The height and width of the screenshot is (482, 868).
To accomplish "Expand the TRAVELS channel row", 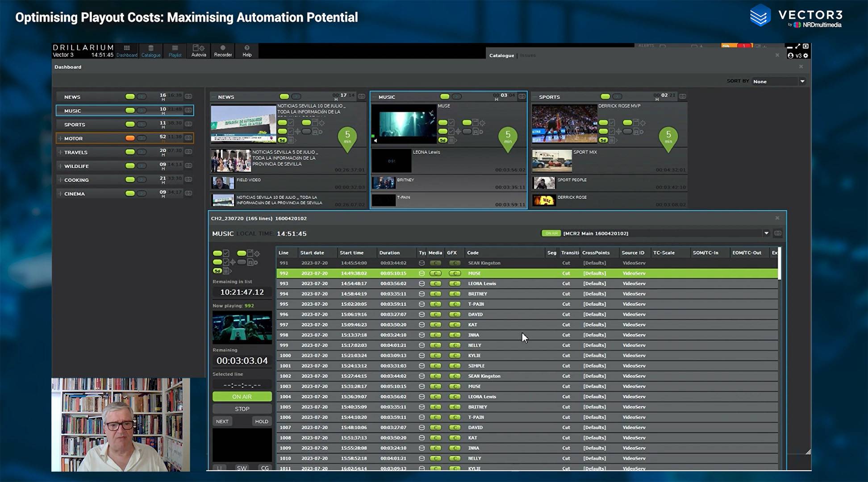I will click(60, 152).
